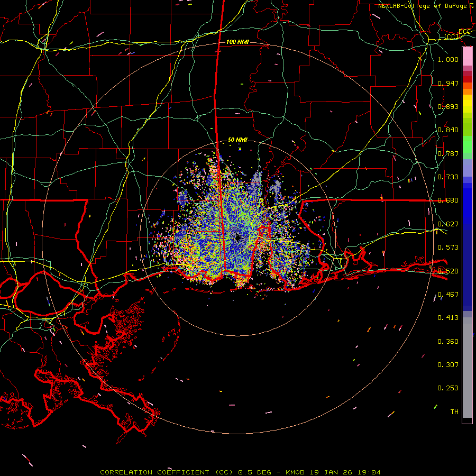Click the NEXLAB-College of DuPage header text
This screenshot has height=476, width=476.
point(424,6)
